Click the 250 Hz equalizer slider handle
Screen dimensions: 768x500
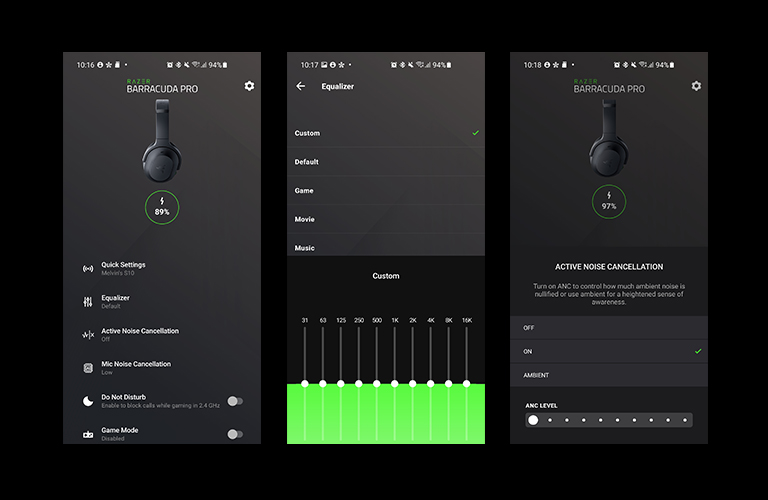(359, 383)
